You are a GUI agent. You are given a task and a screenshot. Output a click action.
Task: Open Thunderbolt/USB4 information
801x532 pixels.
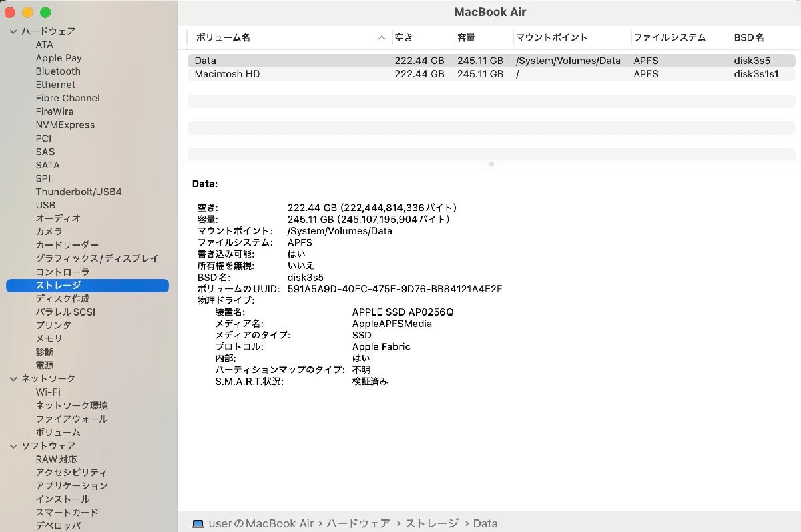(x=79, y=192)
